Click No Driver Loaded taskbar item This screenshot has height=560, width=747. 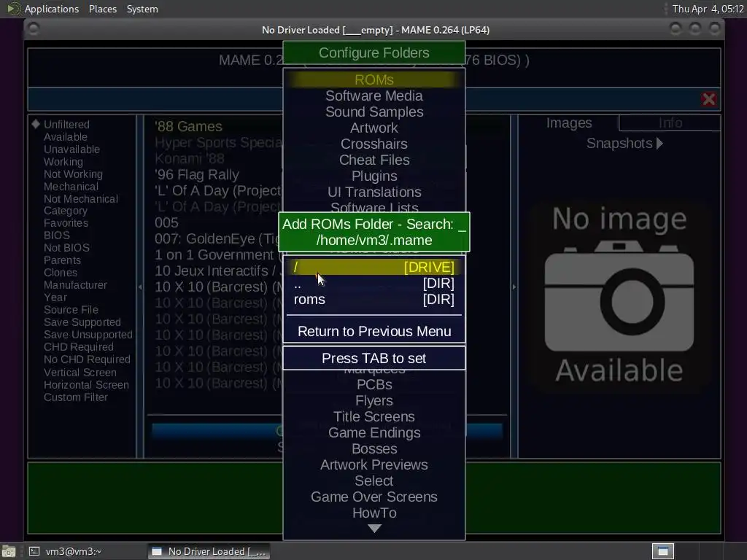click(x=209, y=551)
